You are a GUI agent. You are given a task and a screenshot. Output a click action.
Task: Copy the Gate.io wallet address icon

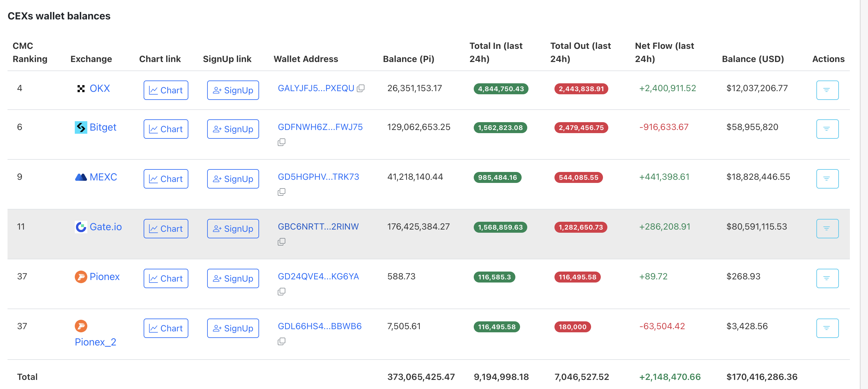click(281, 241)
